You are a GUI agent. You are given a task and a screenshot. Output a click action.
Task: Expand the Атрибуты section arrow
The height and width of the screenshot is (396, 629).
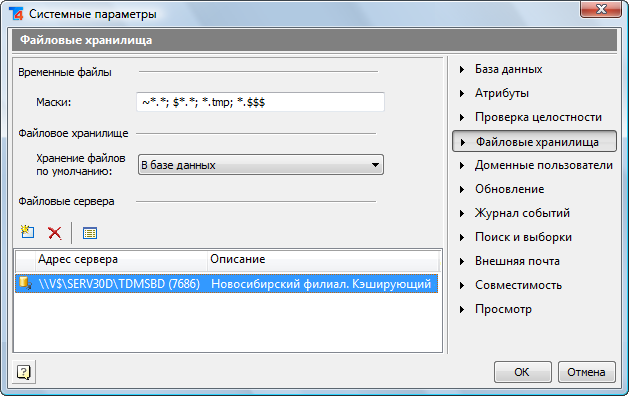point(462,93)
